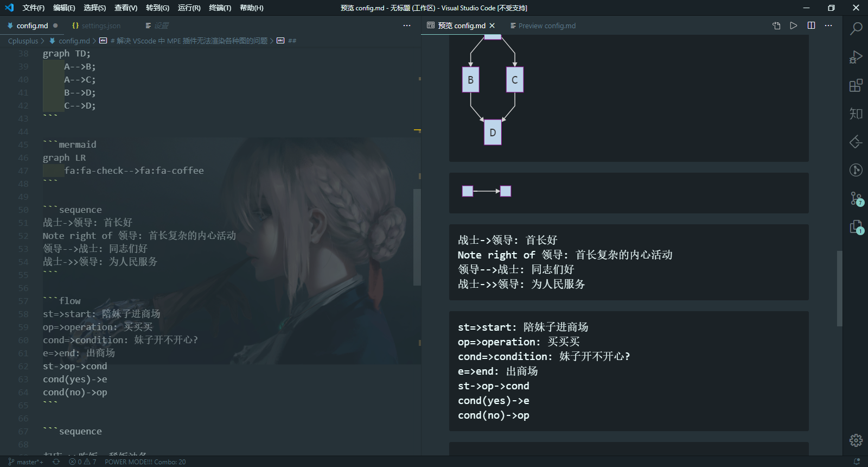
Task: Click the VS Code logo icon in title bar
Action: pyautogui.click(x=9, y=8)
